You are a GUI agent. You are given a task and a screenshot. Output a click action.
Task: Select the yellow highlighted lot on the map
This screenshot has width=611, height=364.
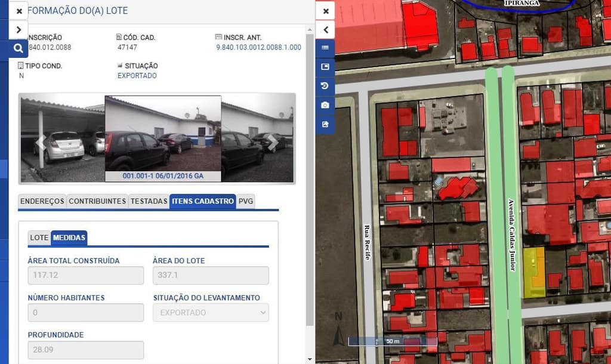click(534, 272)
